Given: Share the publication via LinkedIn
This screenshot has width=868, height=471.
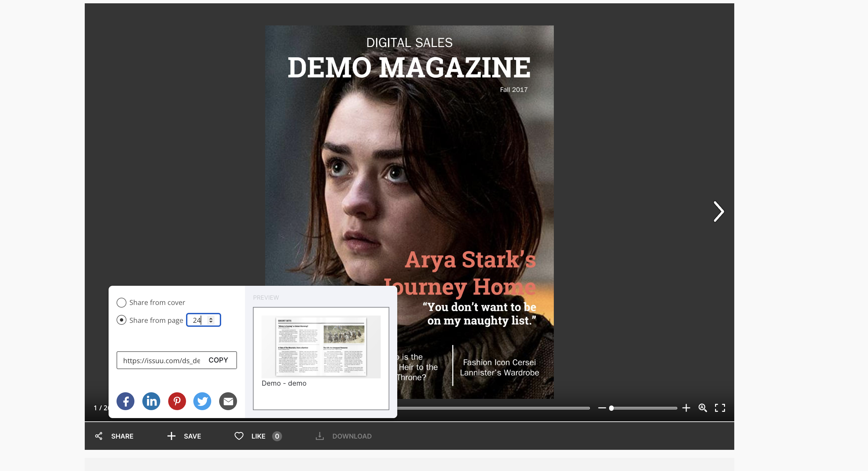Looking at the screenshot, I should pyautogui.click(x=151, y=401).
